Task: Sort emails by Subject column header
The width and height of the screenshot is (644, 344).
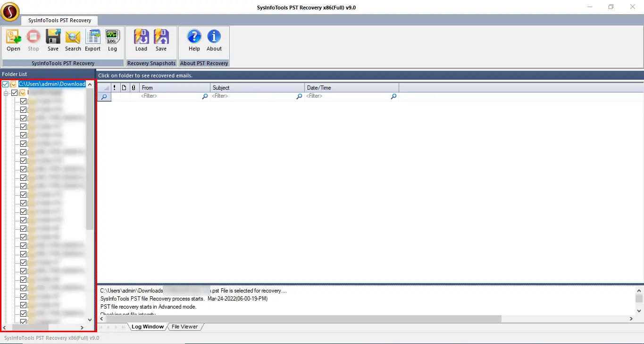Action: (x=257, y=88)
